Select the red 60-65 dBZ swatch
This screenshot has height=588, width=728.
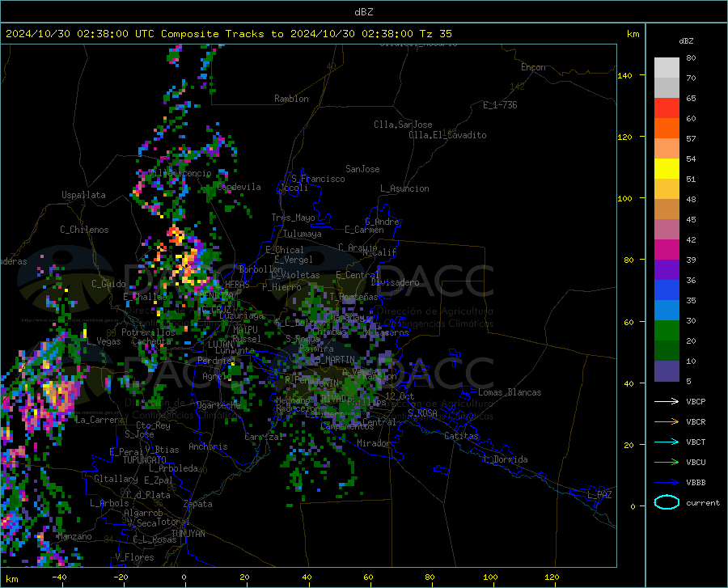click(667, 108)
